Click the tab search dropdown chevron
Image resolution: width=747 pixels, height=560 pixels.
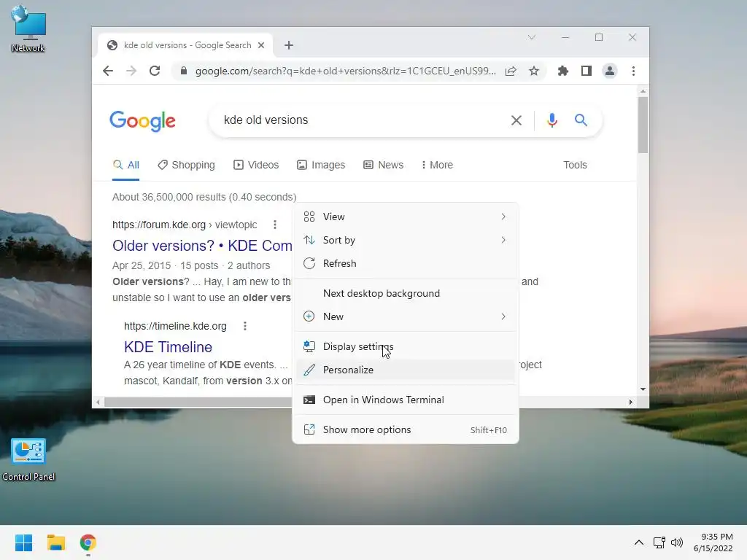532,37
